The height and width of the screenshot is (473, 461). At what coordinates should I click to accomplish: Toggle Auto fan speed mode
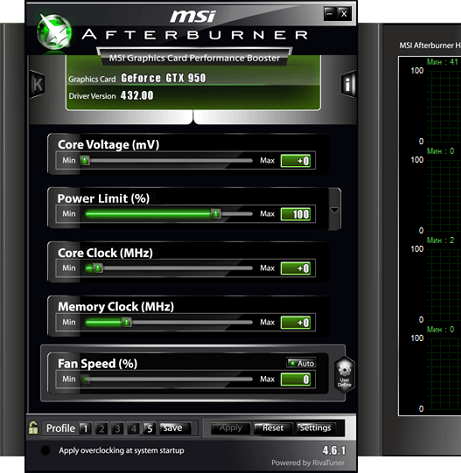pyautogui.click(x=301, y=363)
